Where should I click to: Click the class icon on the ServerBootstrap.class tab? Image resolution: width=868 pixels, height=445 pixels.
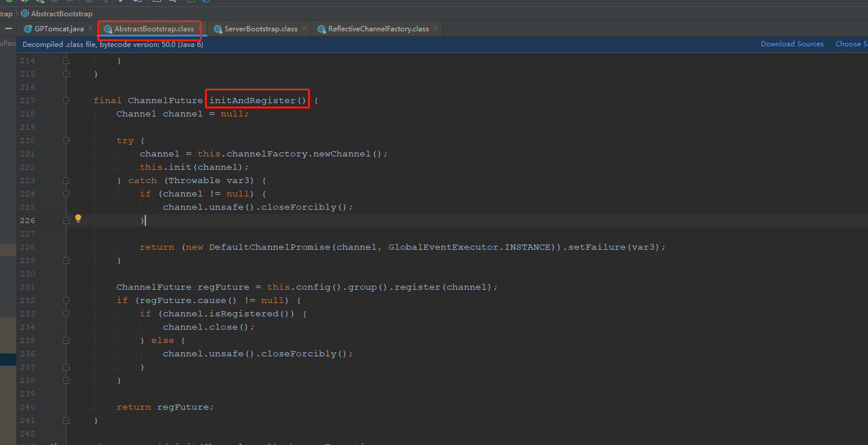click(218, 29)
